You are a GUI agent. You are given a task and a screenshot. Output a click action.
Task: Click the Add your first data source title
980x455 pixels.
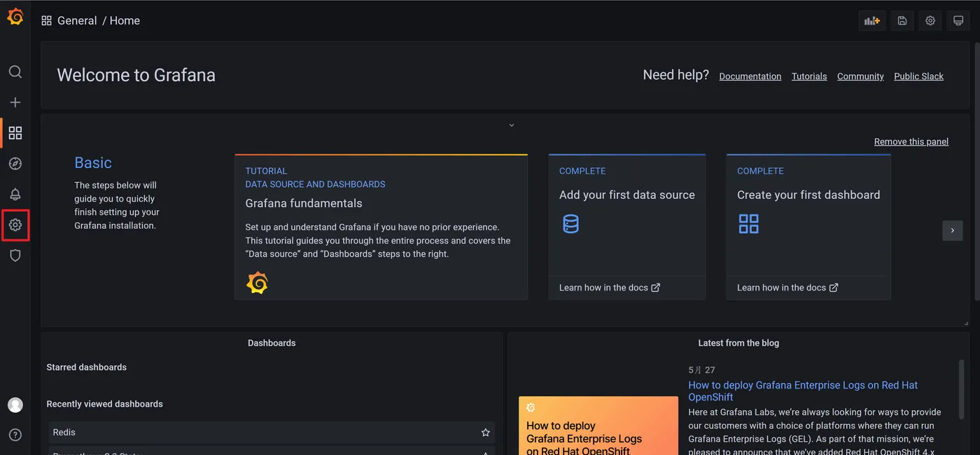click(627, 195)
